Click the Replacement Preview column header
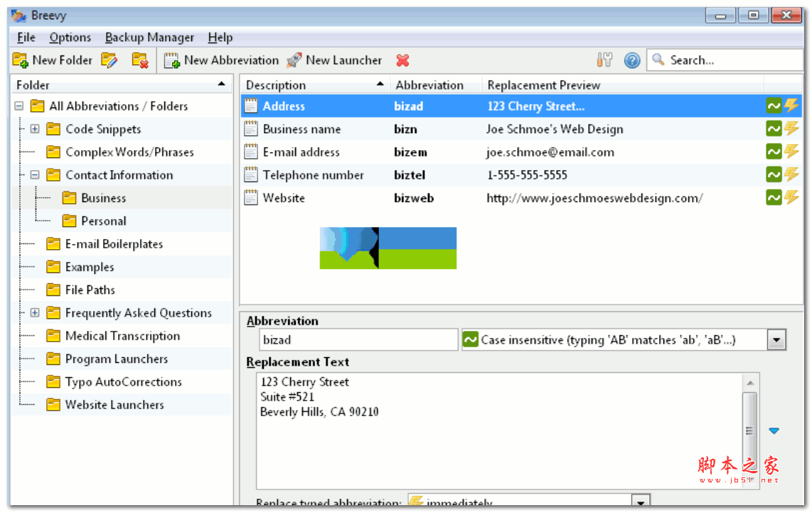This screenshot has width=812, height=513. (622, 85)
